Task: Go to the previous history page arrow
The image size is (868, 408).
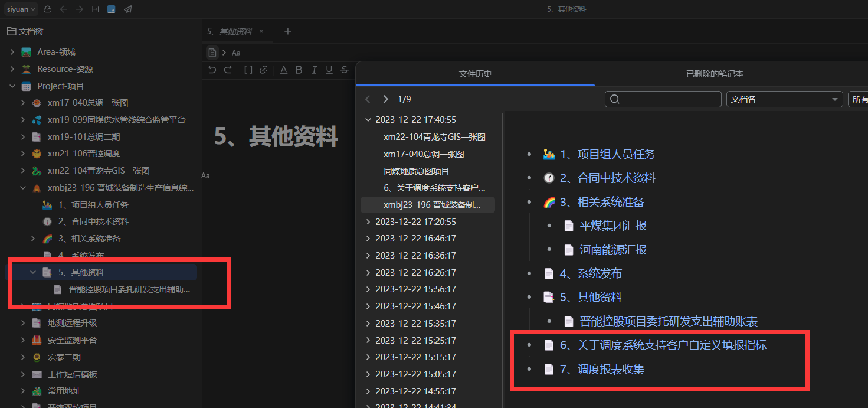Action: [368, 99]
